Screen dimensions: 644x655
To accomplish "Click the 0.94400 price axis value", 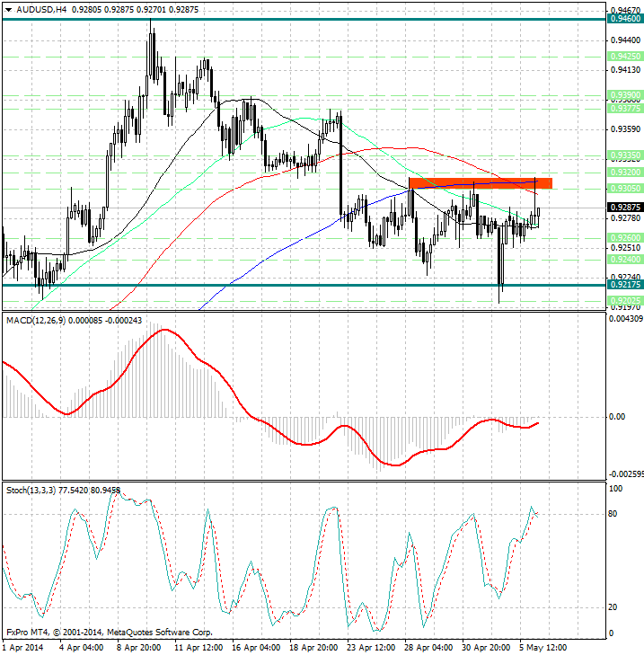I will 625,40.
